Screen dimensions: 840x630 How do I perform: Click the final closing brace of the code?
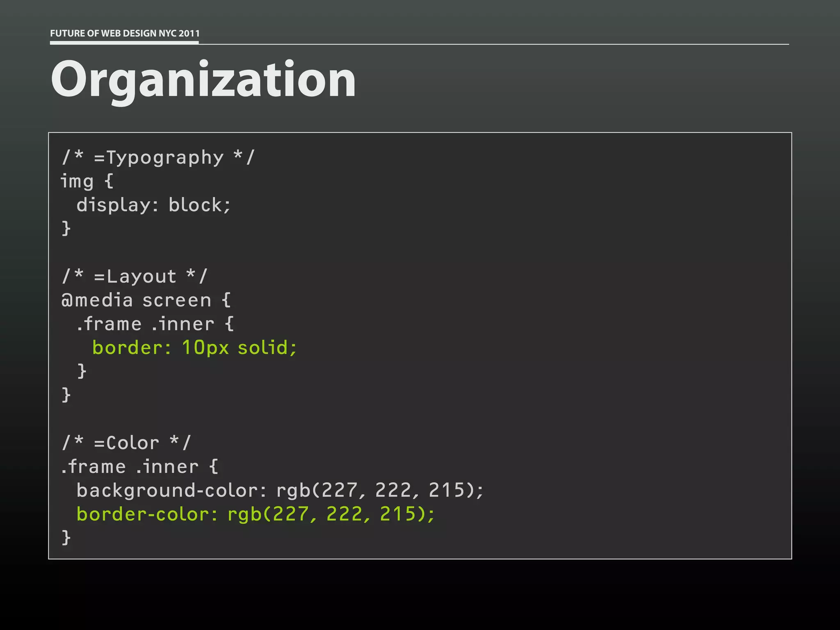66,538
